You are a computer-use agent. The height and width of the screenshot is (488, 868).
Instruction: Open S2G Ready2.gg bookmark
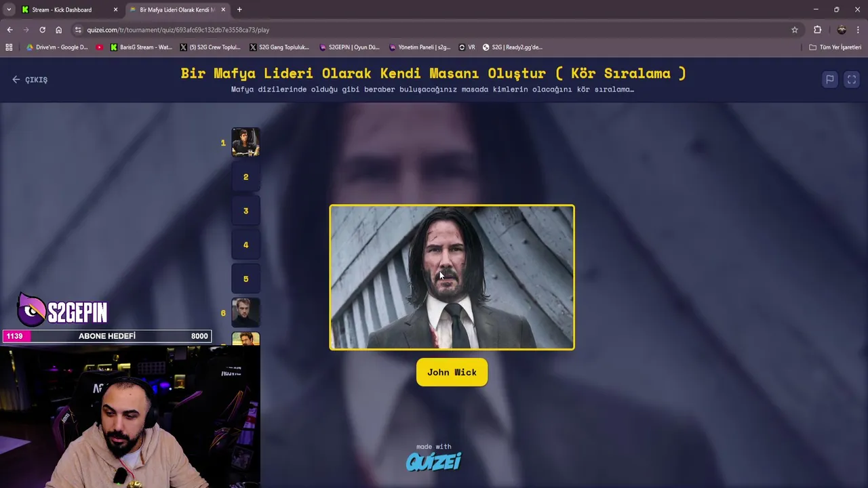pyautogui.click(x=512, y=47)
